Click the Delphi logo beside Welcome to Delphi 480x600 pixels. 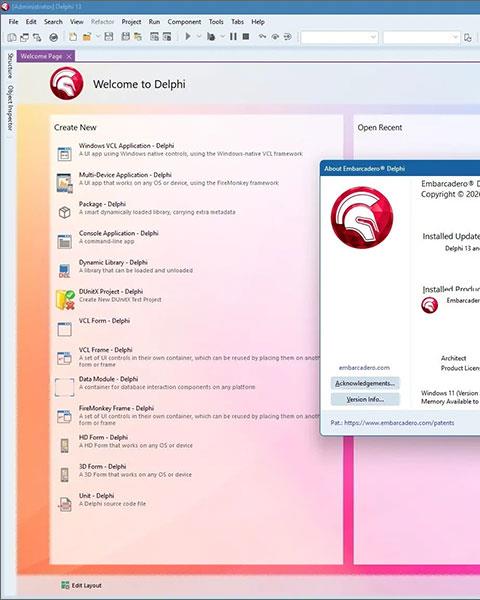coord(67,83)
